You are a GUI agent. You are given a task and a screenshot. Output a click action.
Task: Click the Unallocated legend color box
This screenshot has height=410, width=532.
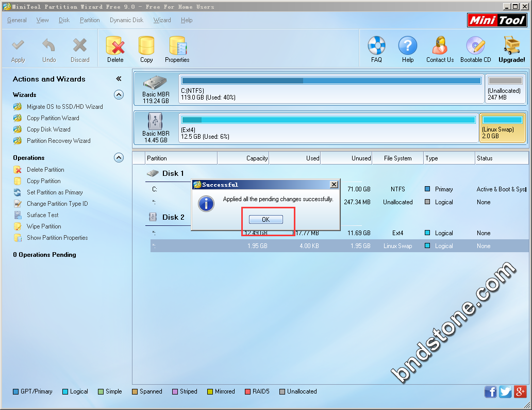(x=282, y=391)
